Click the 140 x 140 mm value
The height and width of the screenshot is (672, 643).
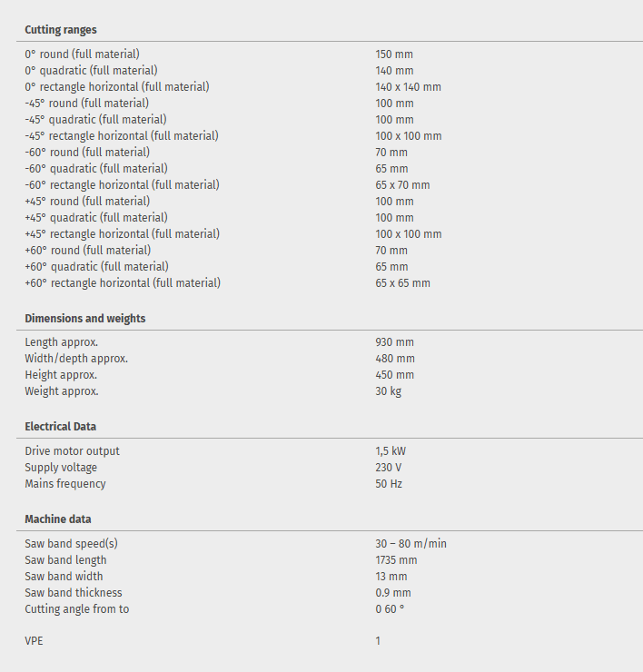pyautogui.click(x=409, y=87)
